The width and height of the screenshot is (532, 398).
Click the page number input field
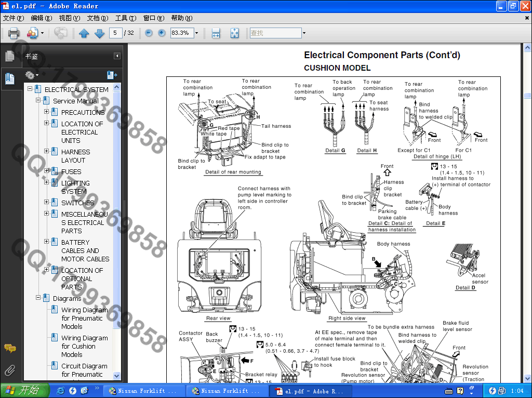[x=115, y=33]
